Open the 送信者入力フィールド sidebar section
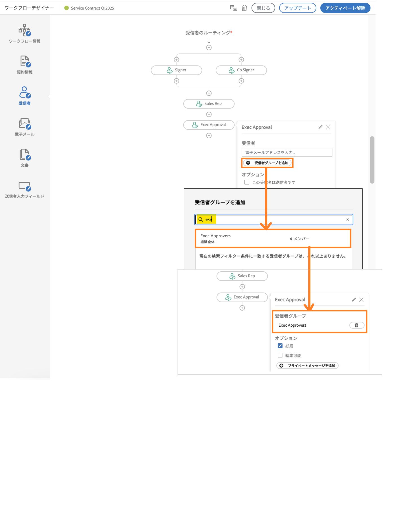The height and width of the screenshot is (532, 406). 25,190
